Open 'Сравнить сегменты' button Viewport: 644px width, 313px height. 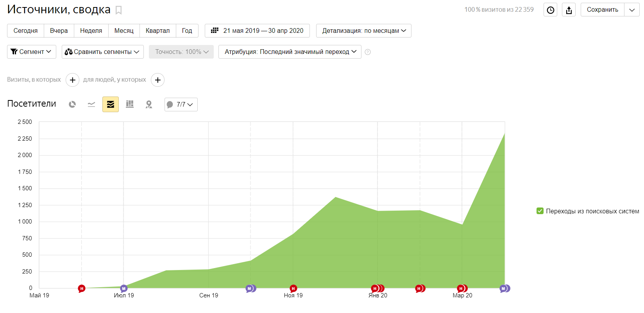pyautogui.click(x=102, y=52)
